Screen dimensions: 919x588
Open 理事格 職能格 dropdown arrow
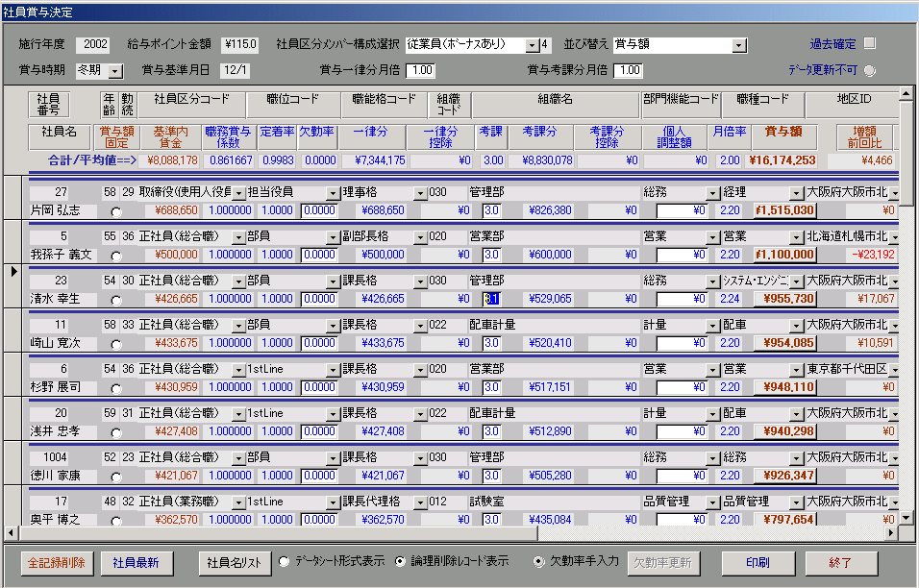tap(420, 193)
